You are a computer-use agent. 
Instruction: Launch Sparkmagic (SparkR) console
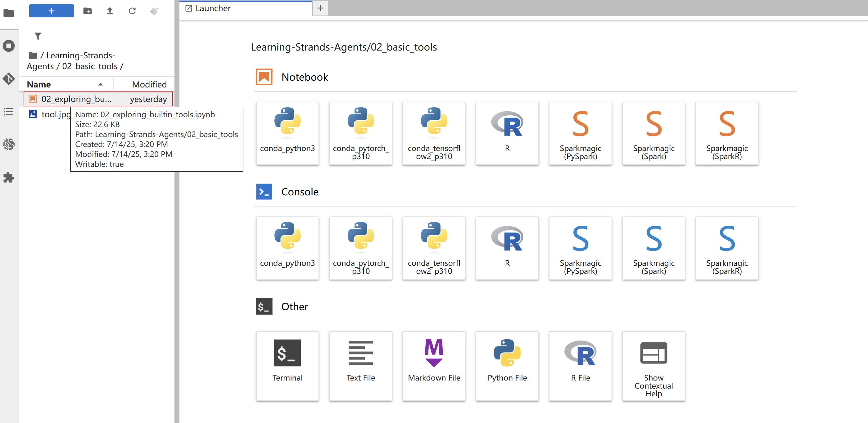[x=727, y=248]
